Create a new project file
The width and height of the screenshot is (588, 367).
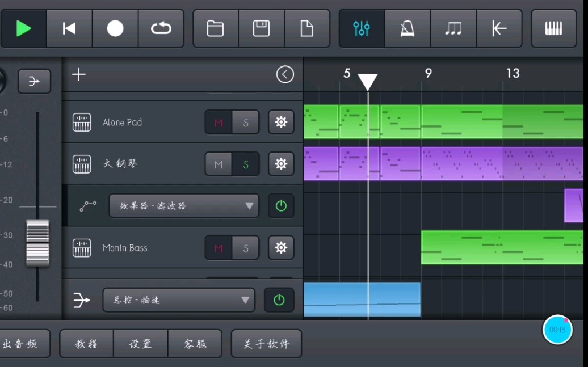[x=307, y=28]
